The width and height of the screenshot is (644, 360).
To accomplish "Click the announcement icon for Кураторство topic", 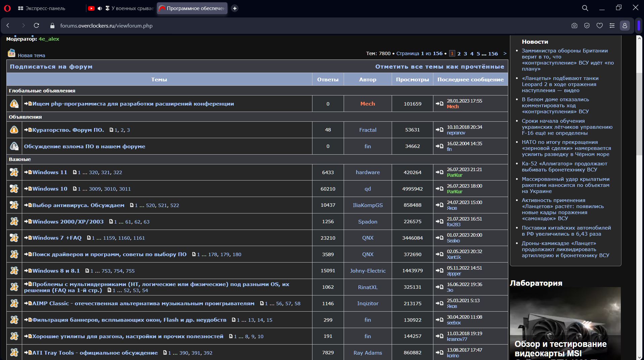I will [x=14, y=130].
